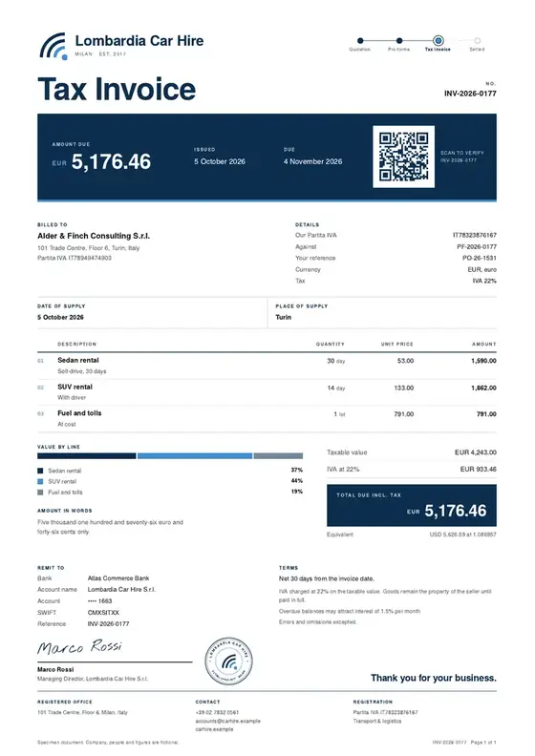This screenshot has height=756, width=535.
Task: Click the Taxable value EUR 4,243.00
Action: [475, 452]
